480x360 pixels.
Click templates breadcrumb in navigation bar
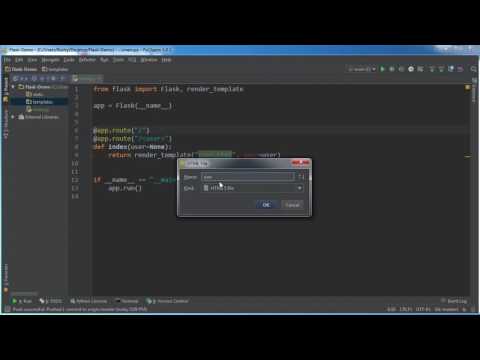(x=55, y=69)
